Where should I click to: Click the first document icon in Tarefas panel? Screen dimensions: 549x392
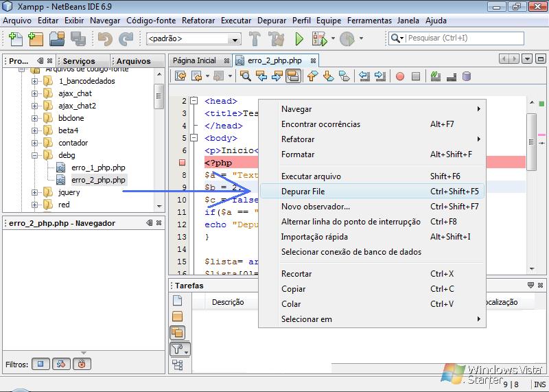(178, 301)
